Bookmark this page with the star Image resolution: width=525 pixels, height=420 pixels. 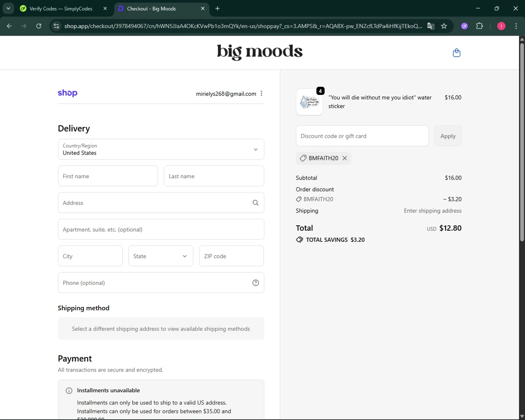pyautogui.click(x=444, y=26)
